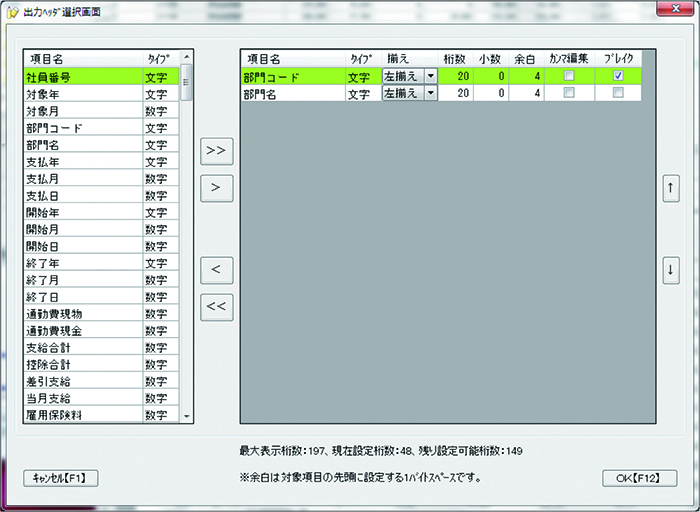Screen dimensions: 700x512
Task: Click the 桁数 field of 部門名 row
Action: [x=456, y=93]
